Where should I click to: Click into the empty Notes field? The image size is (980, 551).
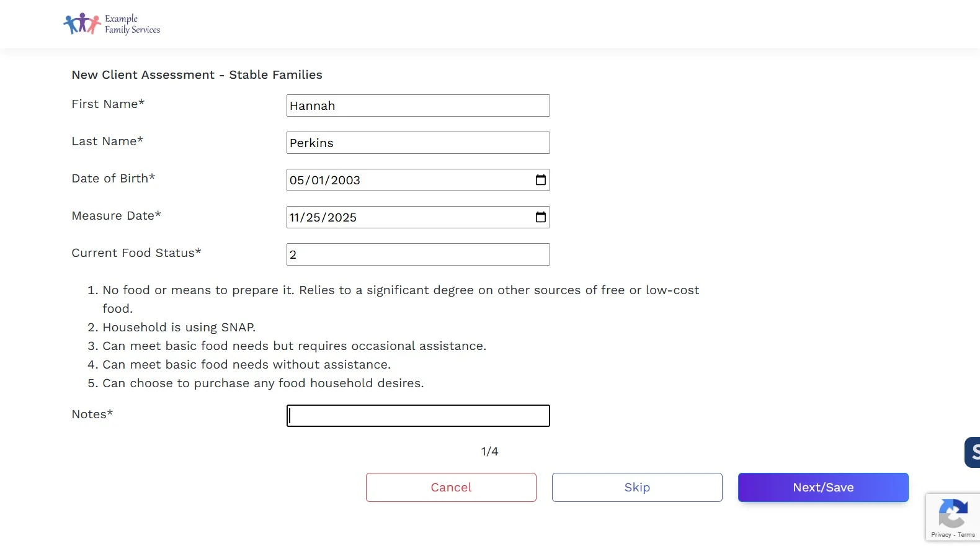[x=418, y=416]
